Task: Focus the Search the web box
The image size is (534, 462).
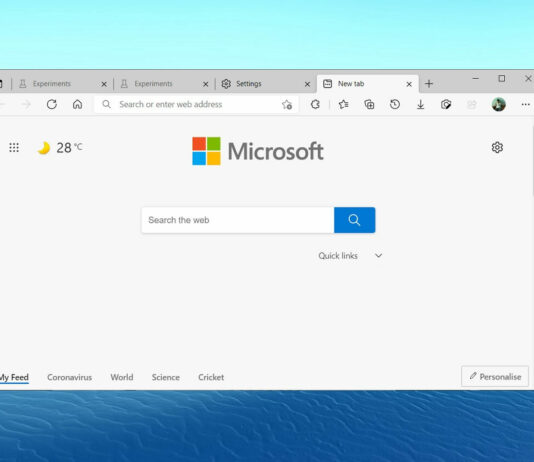Action: (238, 220)
